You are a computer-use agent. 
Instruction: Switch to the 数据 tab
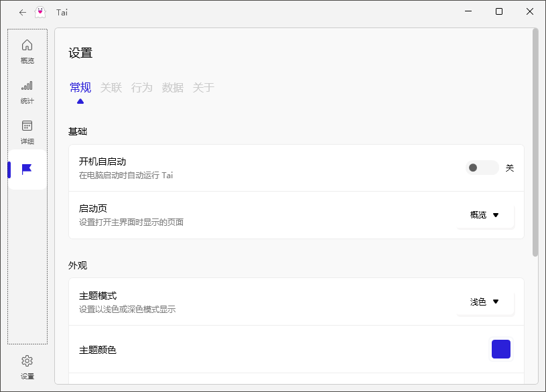pyautogui.click(x=173, y=87)
